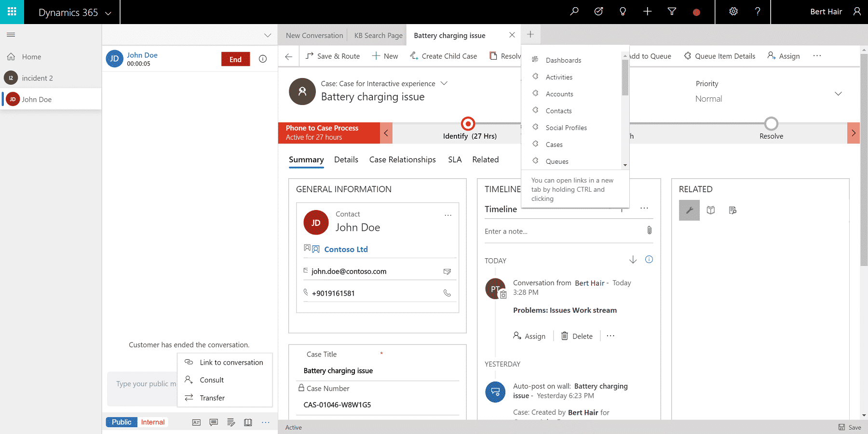Click the email icon beside john.doe@contoso.com
This screenshot has width=868, height=434.
447,272
